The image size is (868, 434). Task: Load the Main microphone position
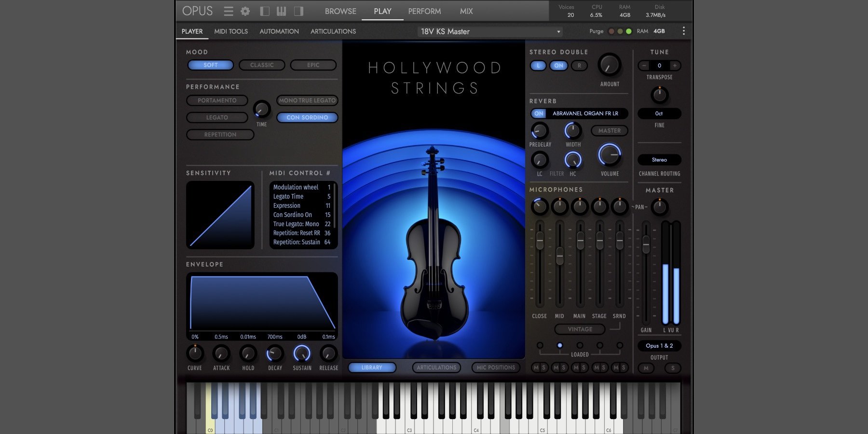[580, 345]
